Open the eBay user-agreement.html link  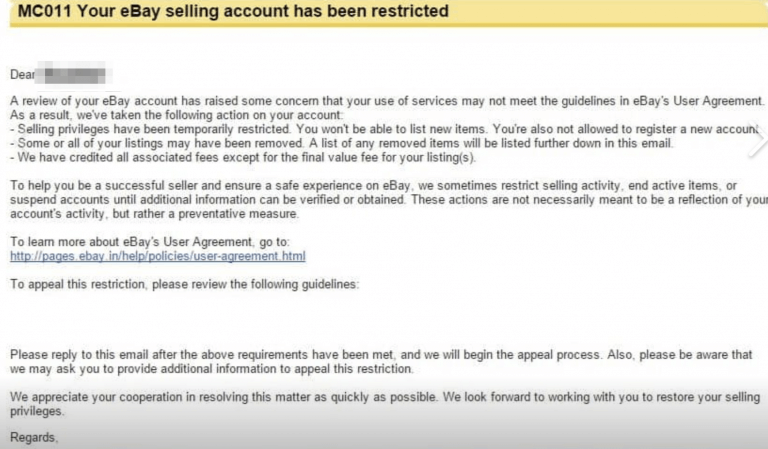pos(158,256)
